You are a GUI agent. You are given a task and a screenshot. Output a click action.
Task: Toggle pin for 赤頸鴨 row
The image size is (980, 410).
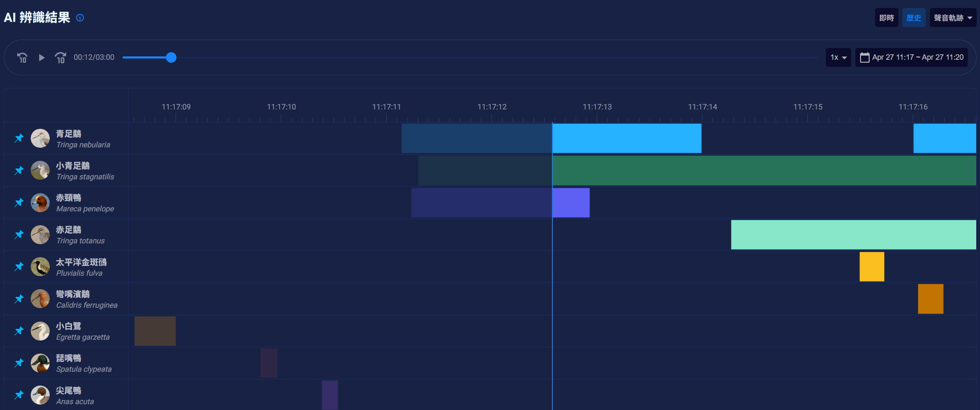tap(19, 202)
